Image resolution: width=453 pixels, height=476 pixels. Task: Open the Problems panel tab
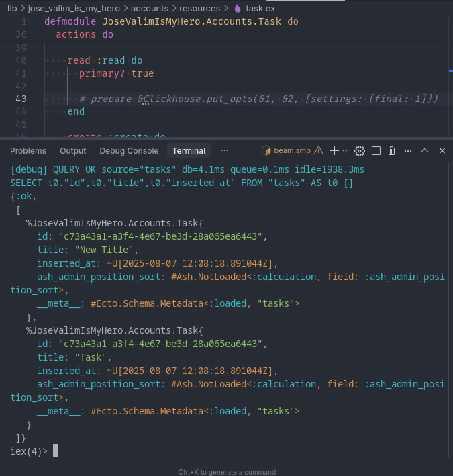coord(28,151)
